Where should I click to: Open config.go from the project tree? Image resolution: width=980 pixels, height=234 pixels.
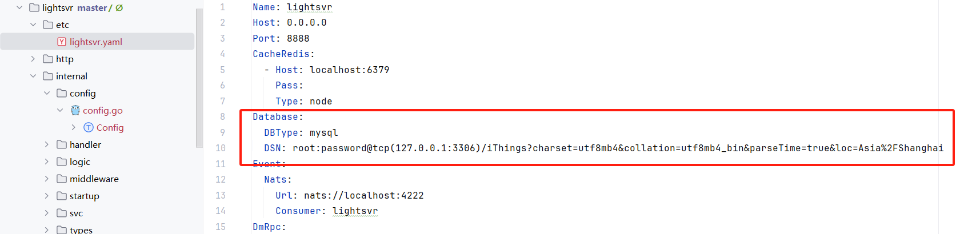tap(102, 110)
